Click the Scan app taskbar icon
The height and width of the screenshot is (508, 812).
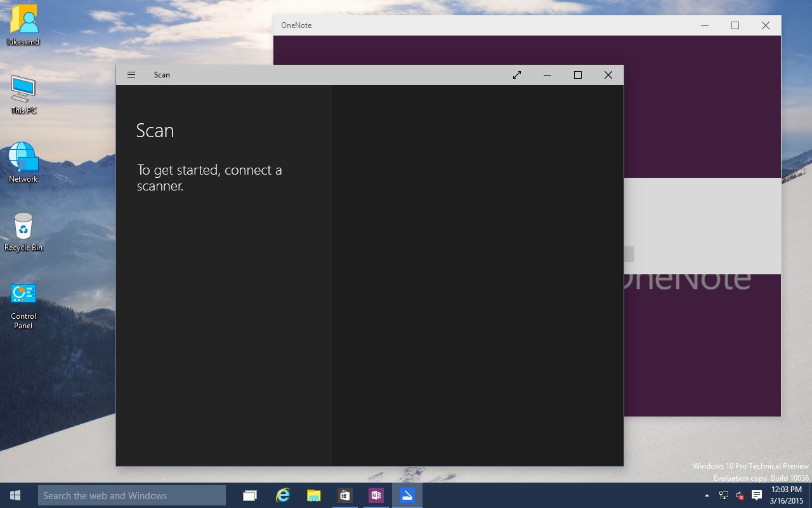(x=407, y=495)
